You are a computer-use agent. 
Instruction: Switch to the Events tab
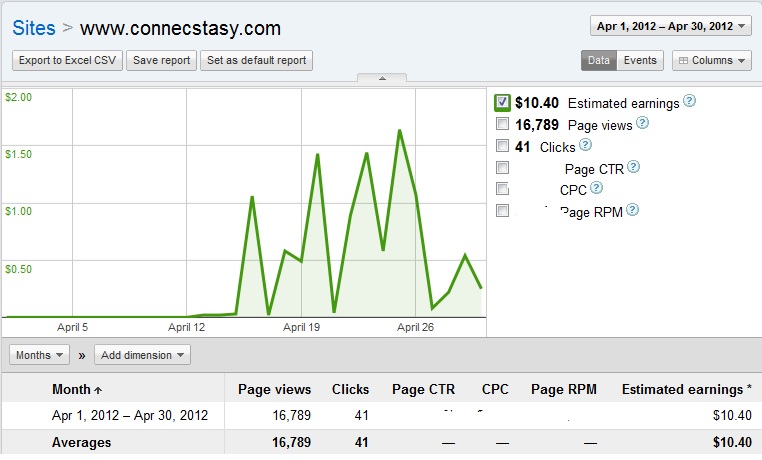coord(640,60)
